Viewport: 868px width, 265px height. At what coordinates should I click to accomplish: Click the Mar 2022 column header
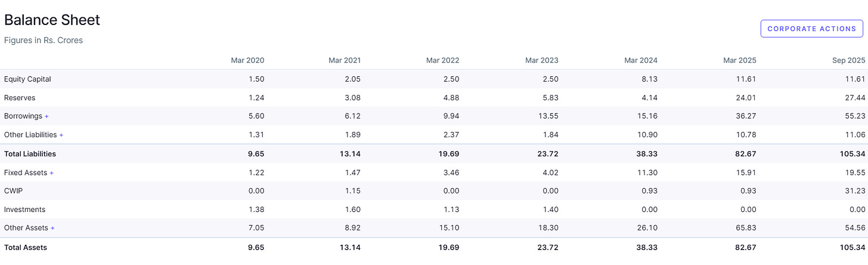point(442,60)
